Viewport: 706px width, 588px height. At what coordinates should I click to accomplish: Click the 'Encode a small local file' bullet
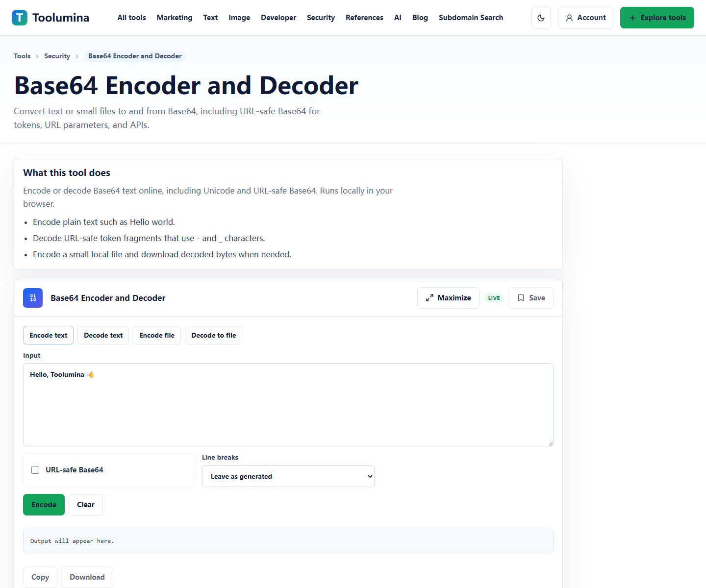(x=162, y=254)
